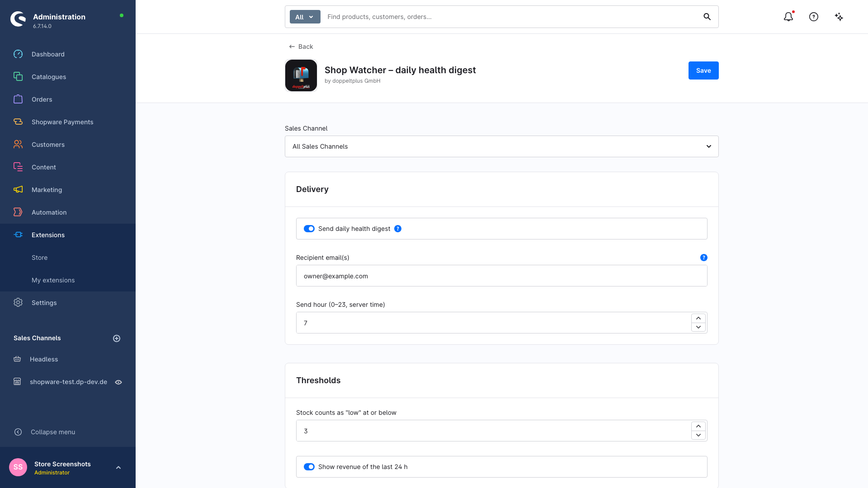Decrease the Send hour value
868x488 pixels.
[x=698, y=327]
